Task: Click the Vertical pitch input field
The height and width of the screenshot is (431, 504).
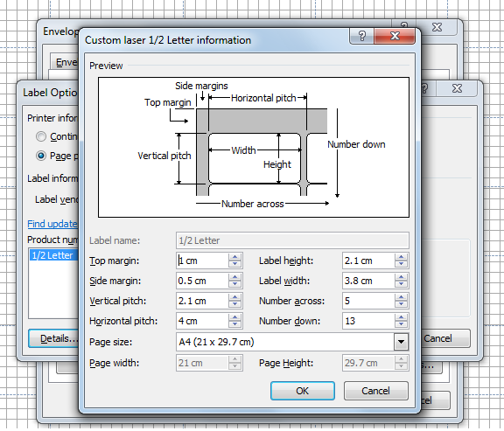Action: click(x=202, y=301)
